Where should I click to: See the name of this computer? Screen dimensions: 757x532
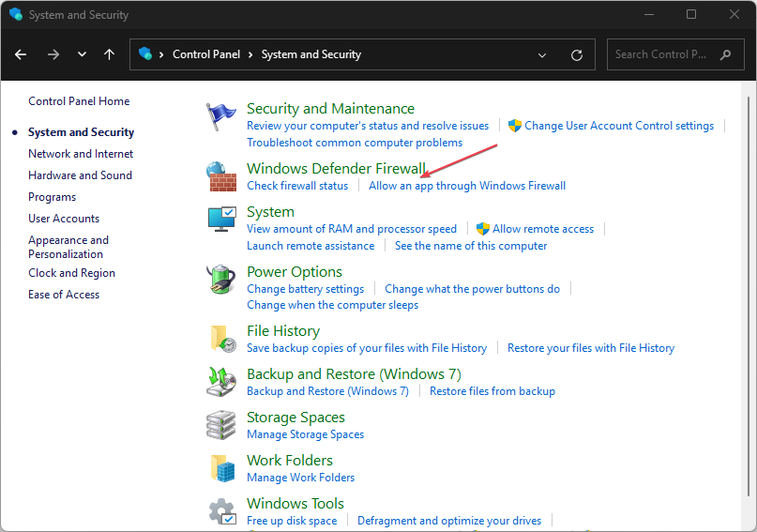click(x=471, y=246)
